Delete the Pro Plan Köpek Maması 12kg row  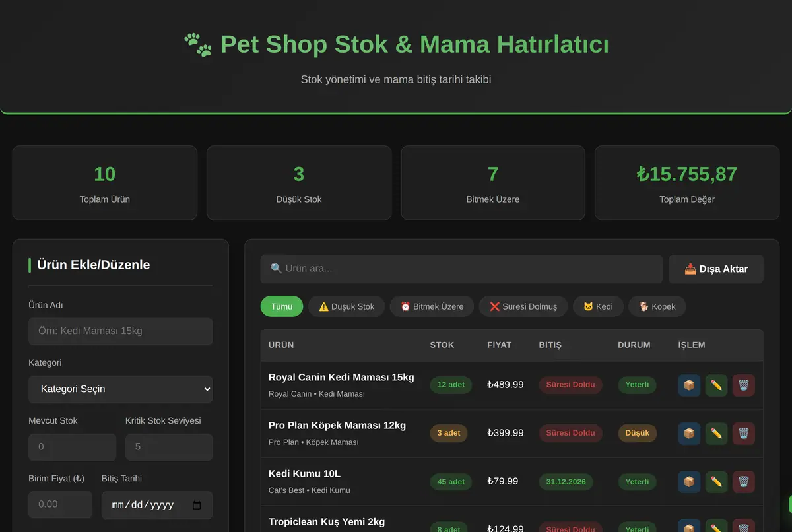tap(743, 434)
